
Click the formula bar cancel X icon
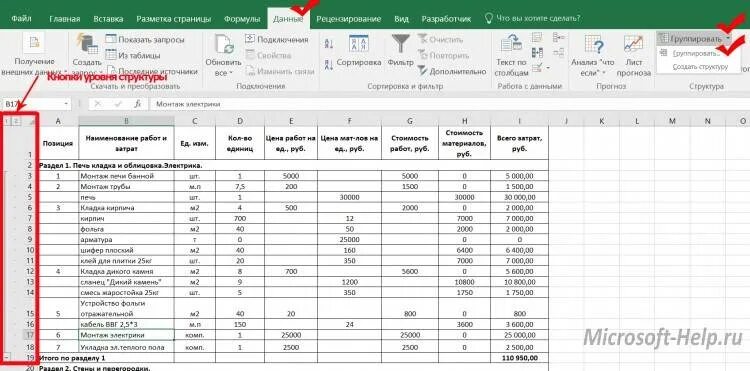click(x=97, y=103)
